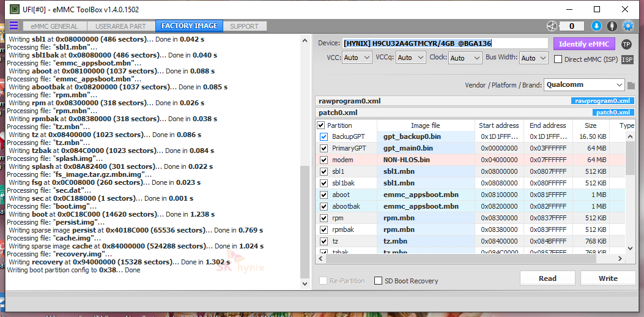This screenshot has width=644, height=317.
Task: Open the VCC voltage dropdown
Action: click(x=357, y=58)
